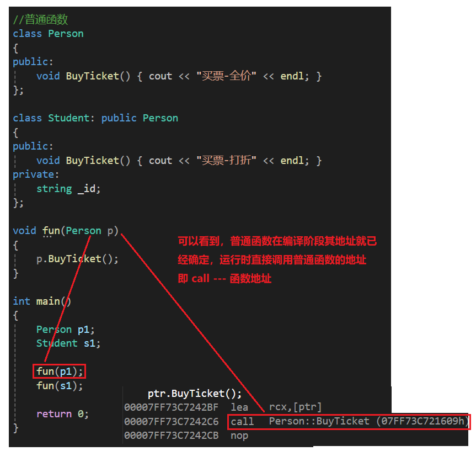Click the return 0; statement

pos(62,414)
